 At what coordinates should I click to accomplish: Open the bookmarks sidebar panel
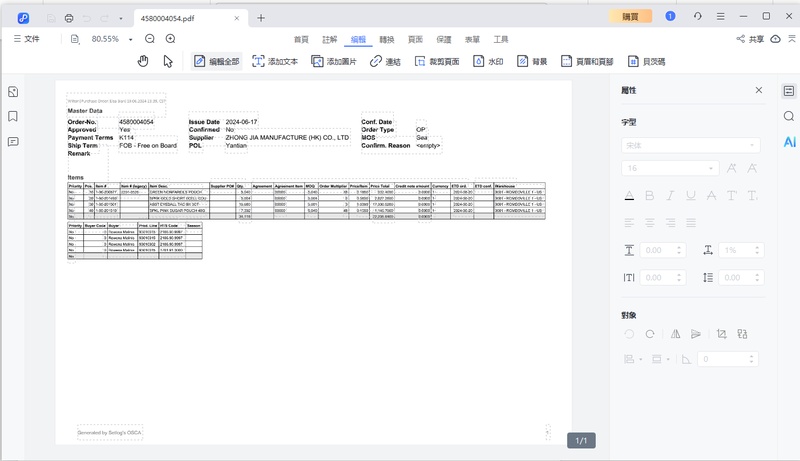click(13, 116)
